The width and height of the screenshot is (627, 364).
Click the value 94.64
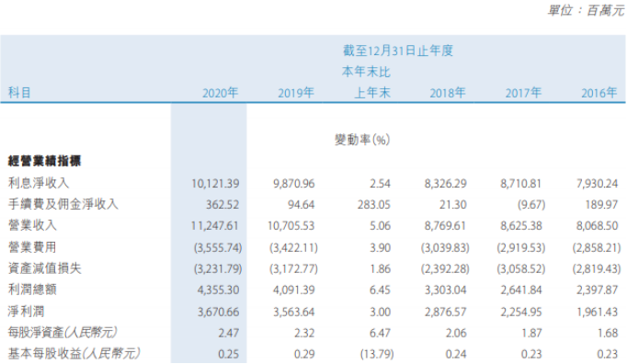(302, 205)
